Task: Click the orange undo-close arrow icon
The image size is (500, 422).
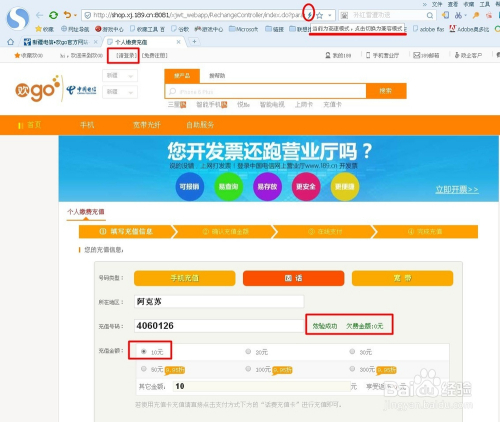Action: point(67,15)
